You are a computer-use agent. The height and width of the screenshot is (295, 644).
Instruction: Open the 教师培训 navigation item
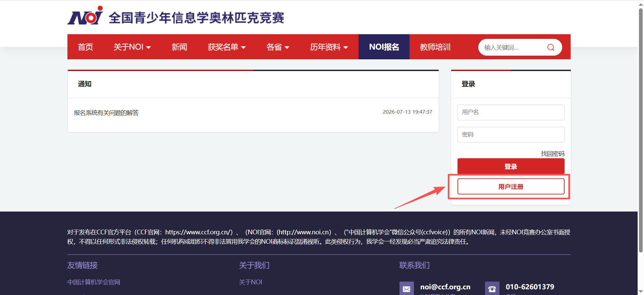pos(435,47)
